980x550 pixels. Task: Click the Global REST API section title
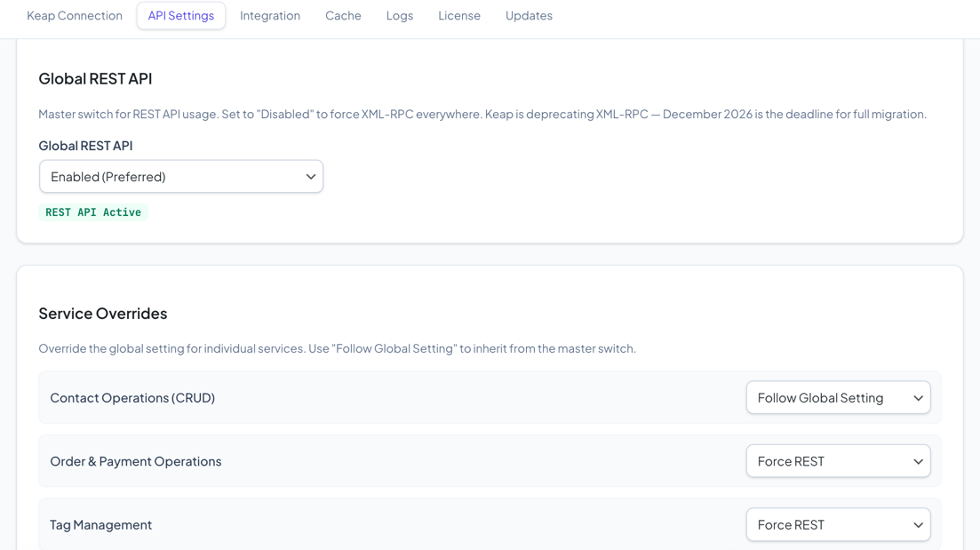click(x=95, y=78)
